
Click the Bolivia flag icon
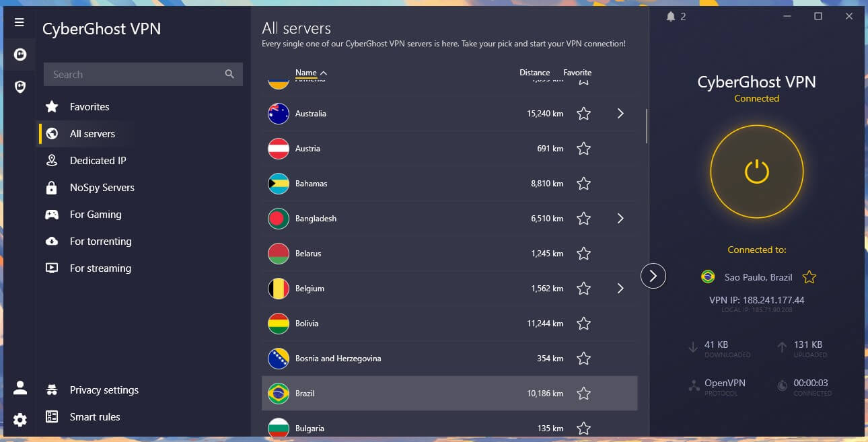coord(279,324)
